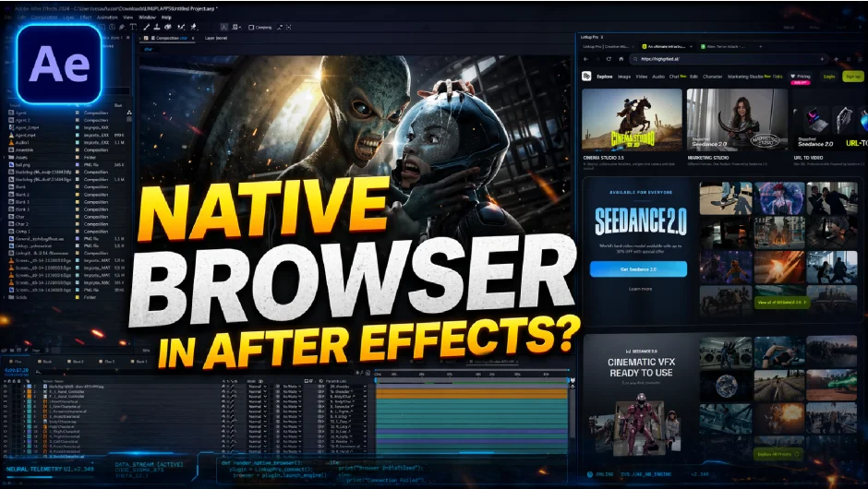
Task: Click browser back arrow in Linkup Pro
Action: coord(585,59)
